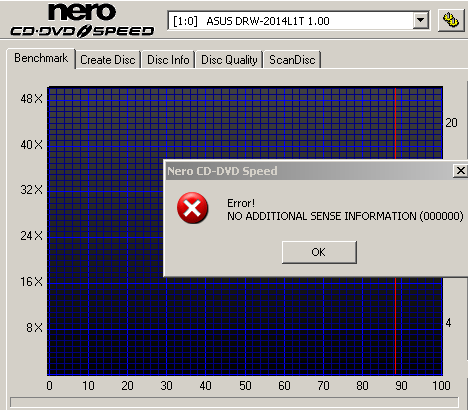The width and height of the screenshot is (468, 410).
Task: Open options via the yellow tools icon
Action: pos(451,20)
